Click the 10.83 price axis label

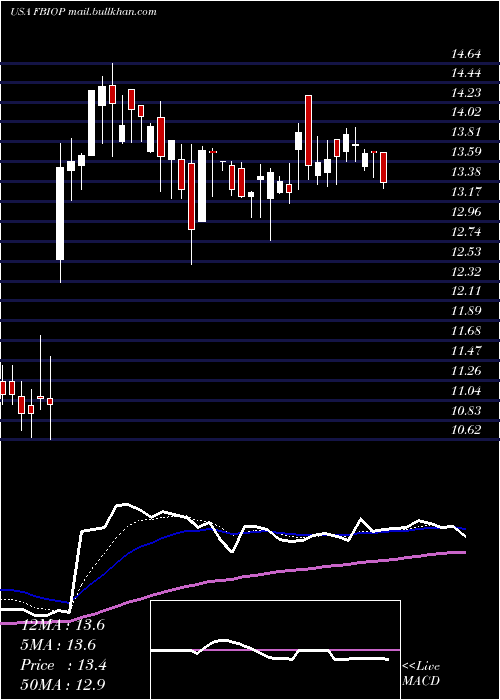point(466,411)
